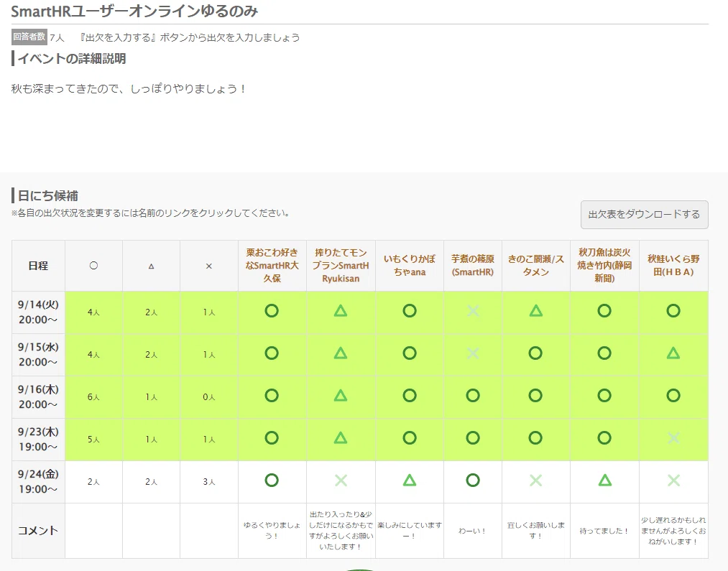Click the コメント row label

[38, 531]
